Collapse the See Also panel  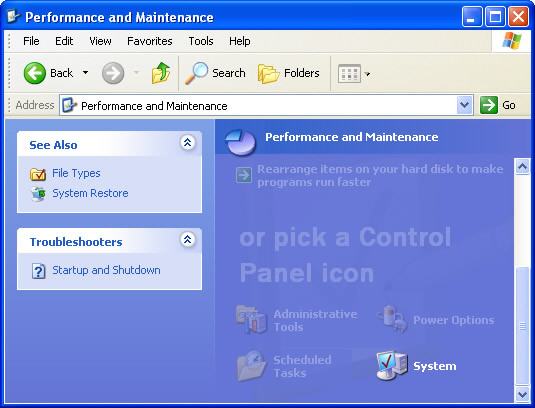coord(187,143)
